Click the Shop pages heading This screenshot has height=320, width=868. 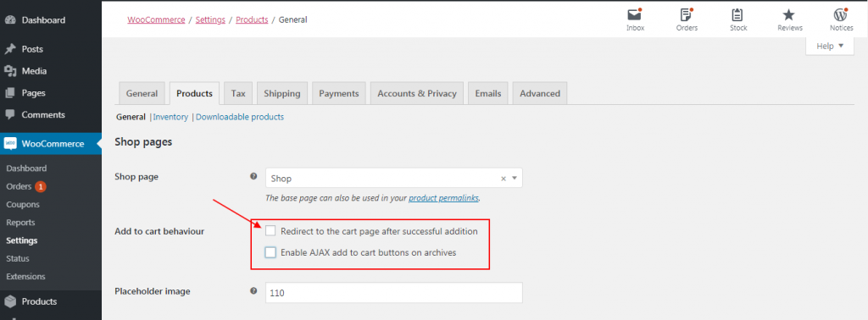point(143,142)
